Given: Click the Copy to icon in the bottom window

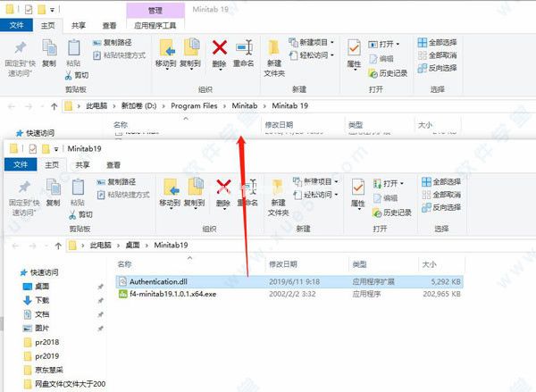Looking at the screenshot, I should [x=195, y=187].
